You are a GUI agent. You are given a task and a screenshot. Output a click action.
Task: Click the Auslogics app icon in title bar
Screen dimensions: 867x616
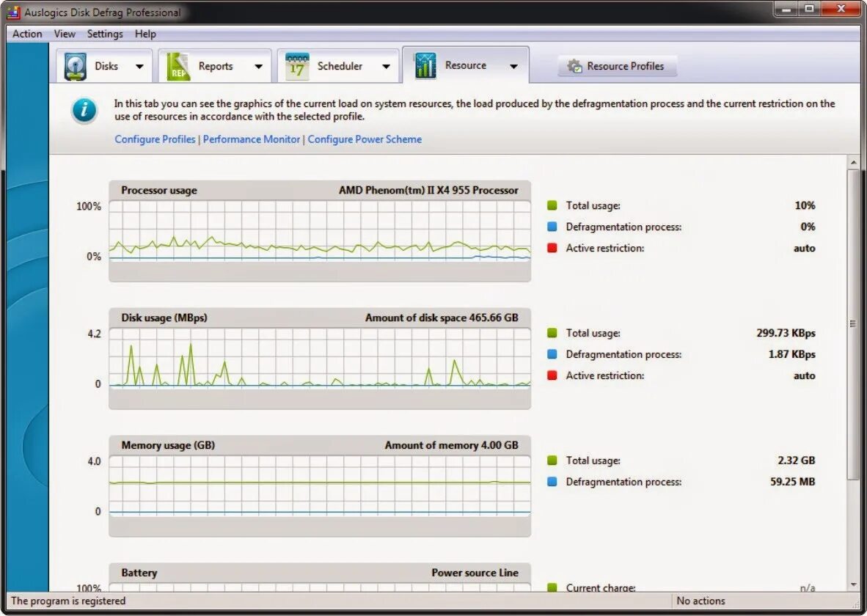click(13, 12)
